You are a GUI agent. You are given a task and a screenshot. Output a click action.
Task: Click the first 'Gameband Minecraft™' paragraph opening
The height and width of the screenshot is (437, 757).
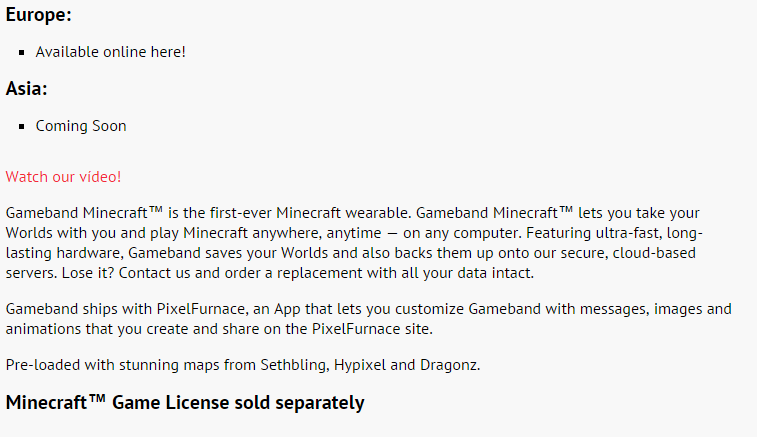(84, 213)
